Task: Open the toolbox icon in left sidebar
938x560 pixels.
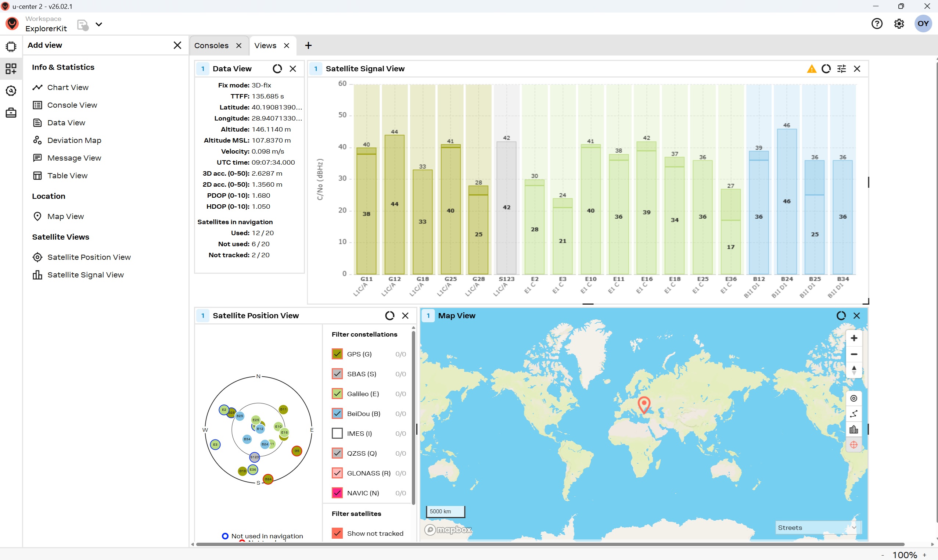Action: tap(11, 112)
